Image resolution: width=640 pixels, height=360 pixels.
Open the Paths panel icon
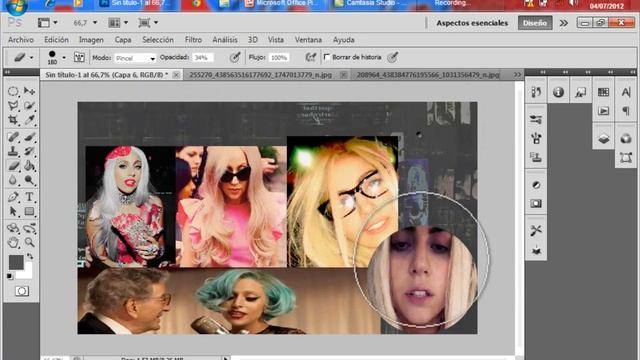pos(626,157)
